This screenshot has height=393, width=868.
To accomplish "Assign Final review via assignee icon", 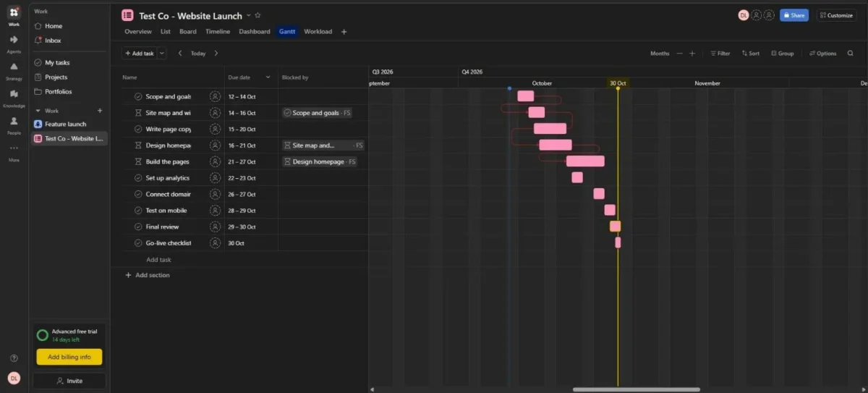I will click(215, 227).
